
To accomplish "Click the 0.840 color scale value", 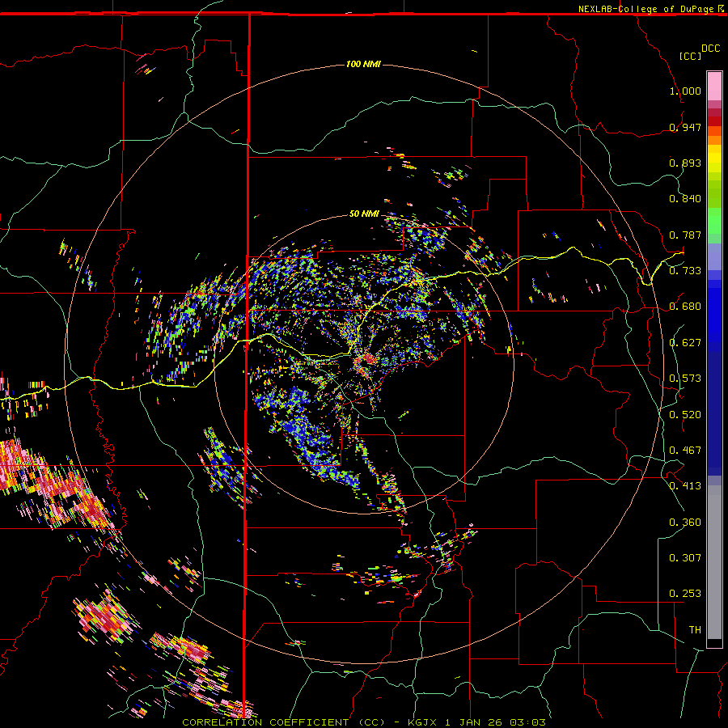I will [x=685, y=199].
